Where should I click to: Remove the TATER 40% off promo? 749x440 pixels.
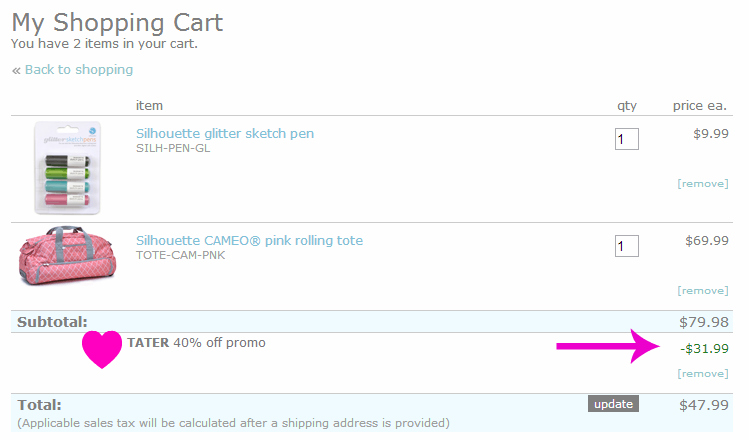(703, 374)
